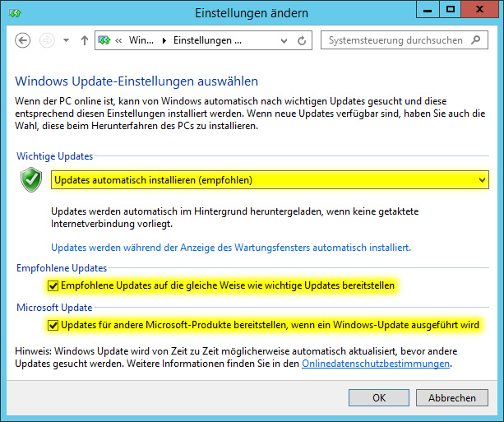Screen dimensions: 504x422
Task: Open the 'Updates automatisch installieren (empfohlen)' combo box
Action: (x=270, y=180)
